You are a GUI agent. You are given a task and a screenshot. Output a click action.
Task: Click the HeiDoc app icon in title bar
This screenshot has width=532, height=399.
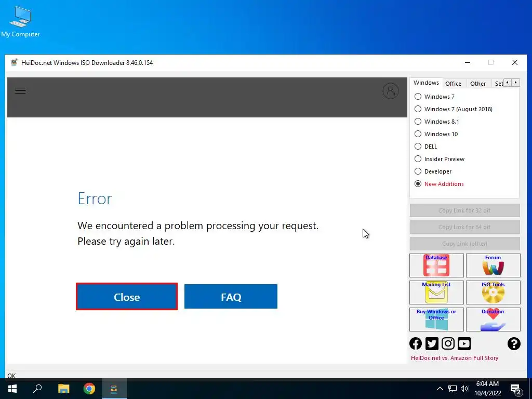click(14, 62)
